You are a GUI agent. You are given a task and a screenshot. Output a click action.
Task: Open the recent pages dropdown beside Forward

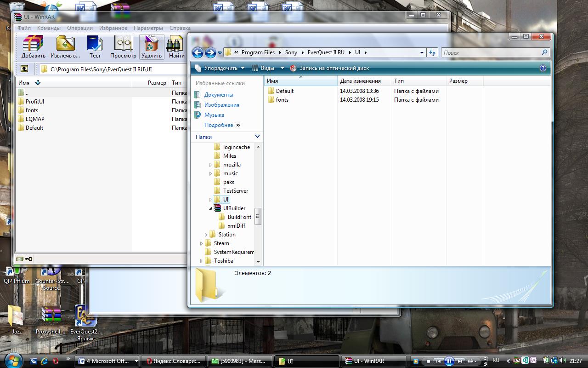(x=220, y=53)
